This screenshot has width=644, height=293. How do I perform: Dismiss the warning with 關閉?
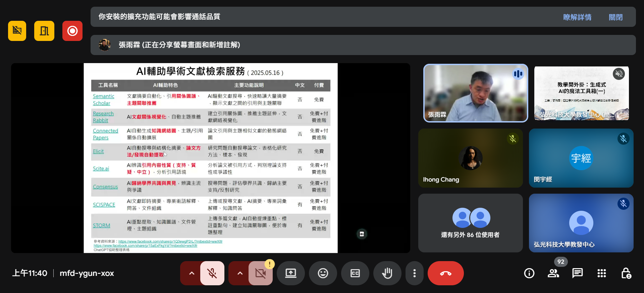tap(616, 17)
